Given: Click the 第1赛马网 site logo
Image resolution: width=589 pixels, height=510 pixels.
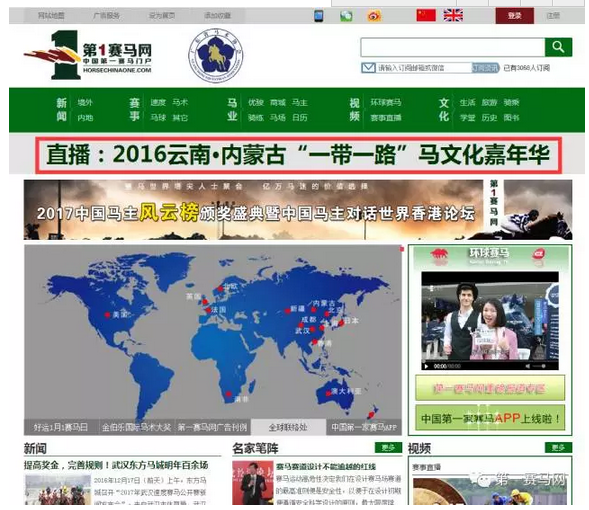Looking at the screenshot, I should [88, 55].
